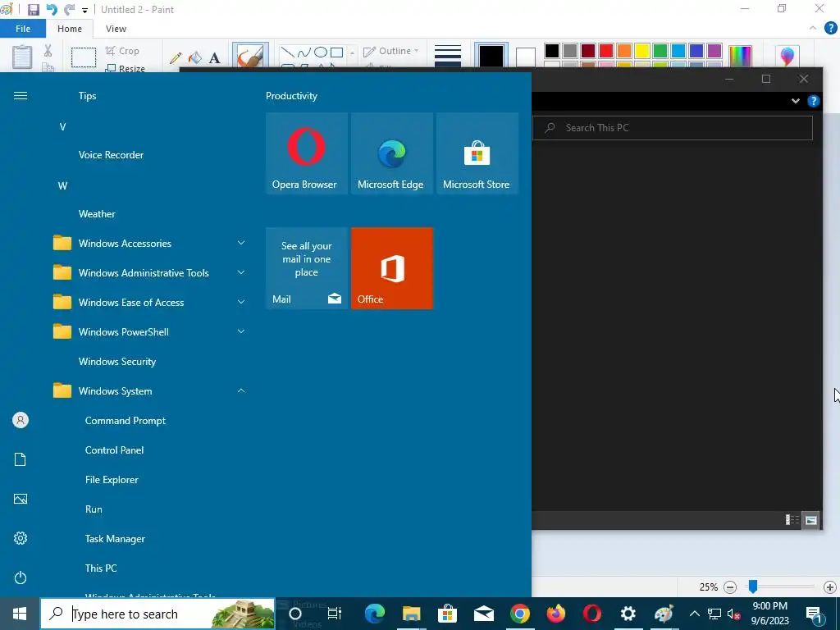Open the Weather app

97,214
